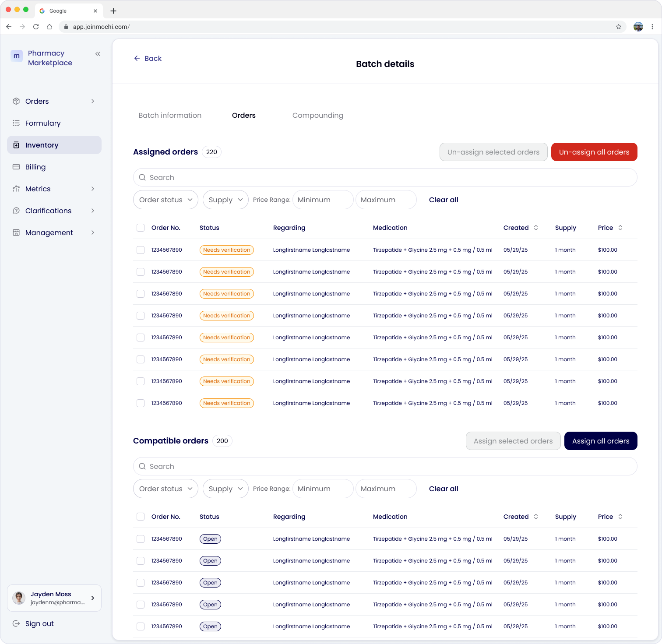Click Sign out text
The height and width of the screenshot is (644, 662).
point(39,623)
